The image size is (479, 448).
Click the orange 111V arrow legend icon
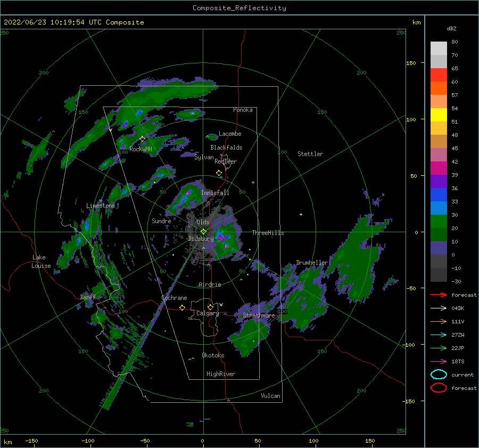(439, 321)
